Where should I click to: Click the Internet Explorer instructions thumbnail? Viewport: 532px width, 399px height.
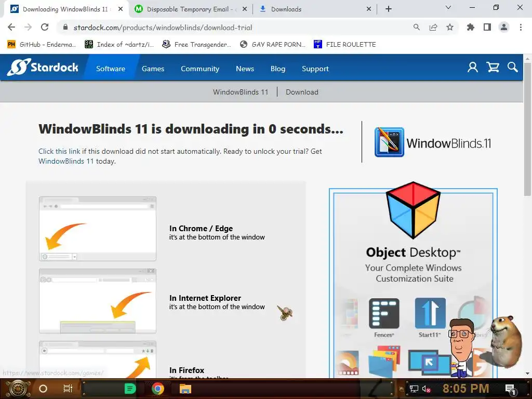[97, 301]
